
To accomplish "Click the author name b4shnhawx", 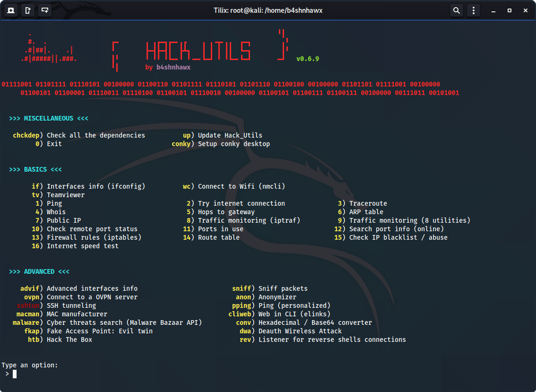I will click(x=173, y=68).
